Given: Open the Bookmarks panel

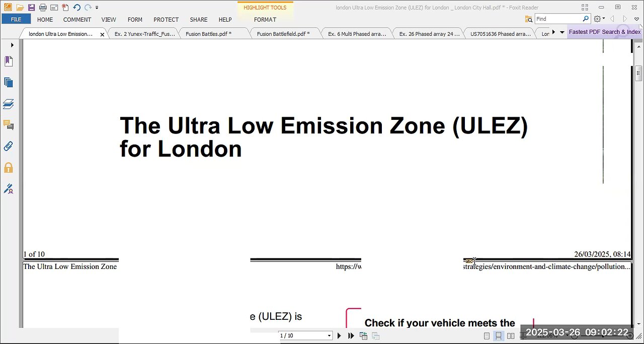Looking at the screenshot, I should pyautogui.click(x=9, y=61).
